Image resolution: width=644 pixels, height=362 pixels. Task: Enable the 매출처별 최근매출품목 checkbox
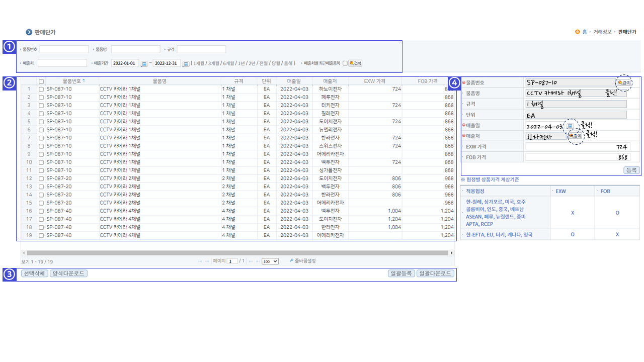pos(345,63)
